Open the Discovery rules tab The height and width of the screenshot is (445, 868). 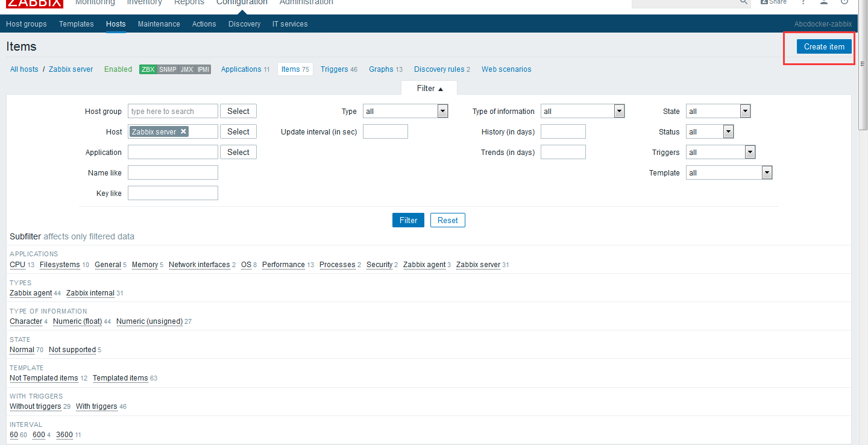coord(442,69)
